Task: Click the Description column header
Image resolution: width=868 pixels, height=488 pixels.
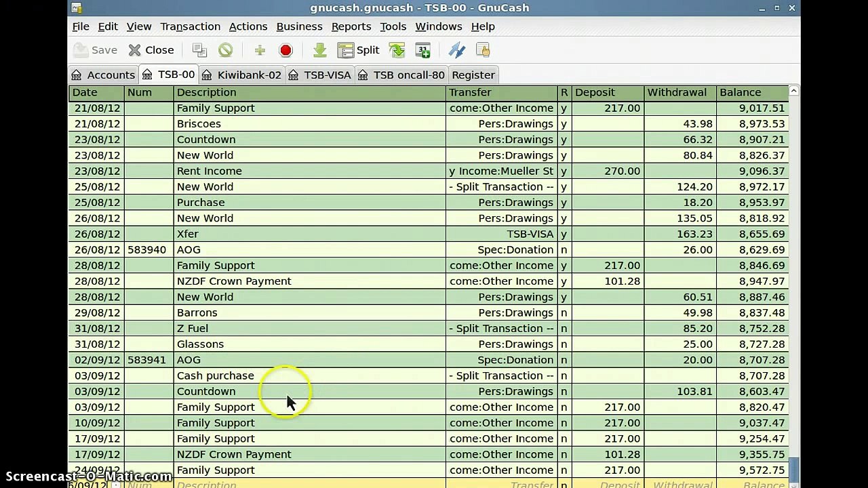Action: point(310,92)
